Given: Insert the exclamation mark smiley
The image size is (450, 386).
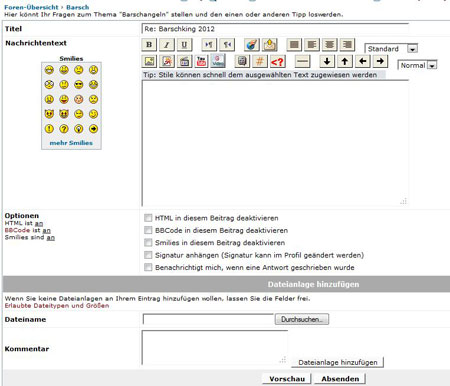Looking at the screenshot, I should click(x=49, y=129).
